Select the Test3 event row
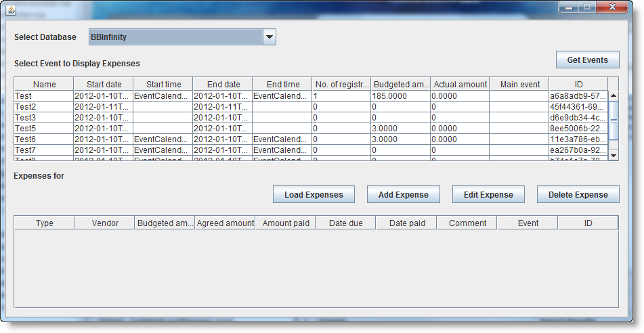Screen dimensions: 644x333 (x=311, y=118)
